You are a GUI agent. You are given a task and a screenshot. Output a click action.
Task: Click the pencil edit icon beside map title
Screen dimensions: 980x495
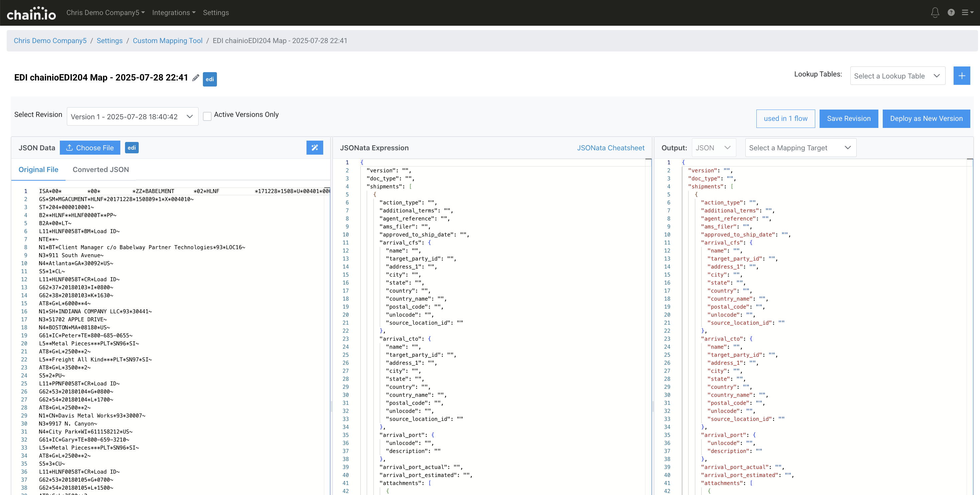(196, 78)
